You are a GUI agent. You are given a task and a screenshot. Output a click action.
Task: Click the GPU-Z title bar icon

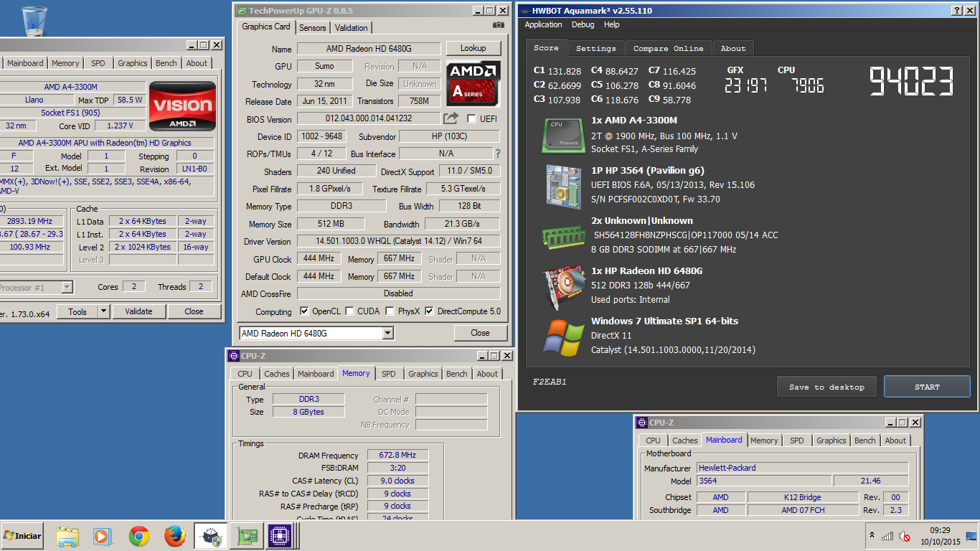pos(242,11)
